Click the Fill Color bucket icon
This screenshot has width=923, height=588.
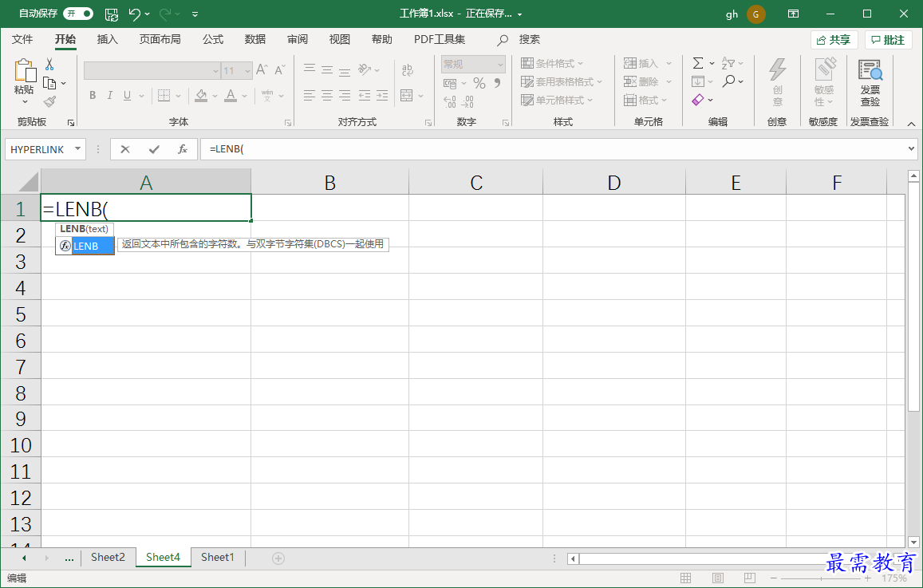(x=201, y=96)
